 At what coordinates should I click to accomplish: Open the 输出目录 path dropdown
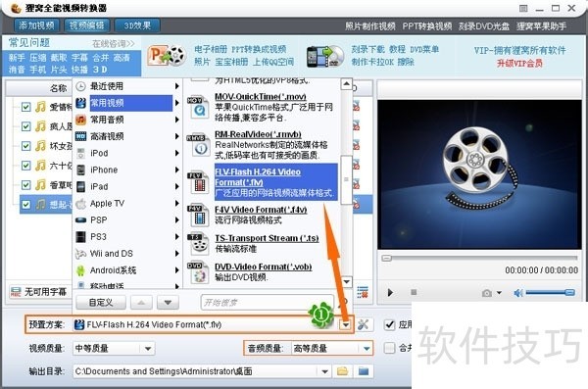[x=324, y=371]
